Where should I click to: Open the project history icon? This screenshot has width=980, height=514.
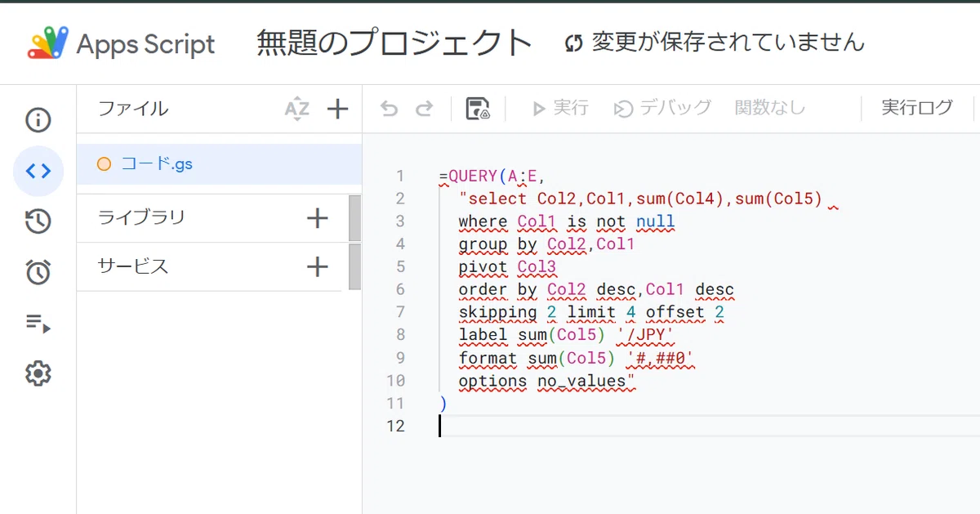pos(38,221)
